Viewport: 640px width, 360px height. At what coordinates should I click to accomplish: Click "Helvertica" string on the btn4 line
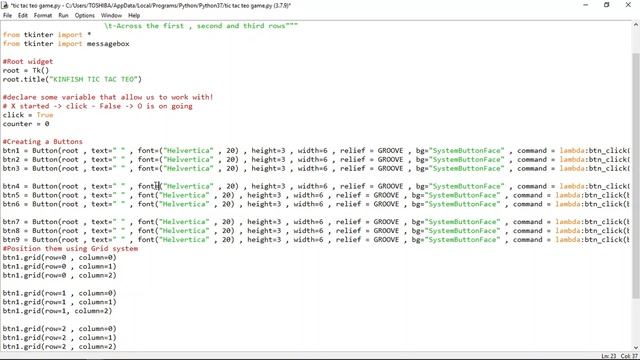[x=188, y=186]
